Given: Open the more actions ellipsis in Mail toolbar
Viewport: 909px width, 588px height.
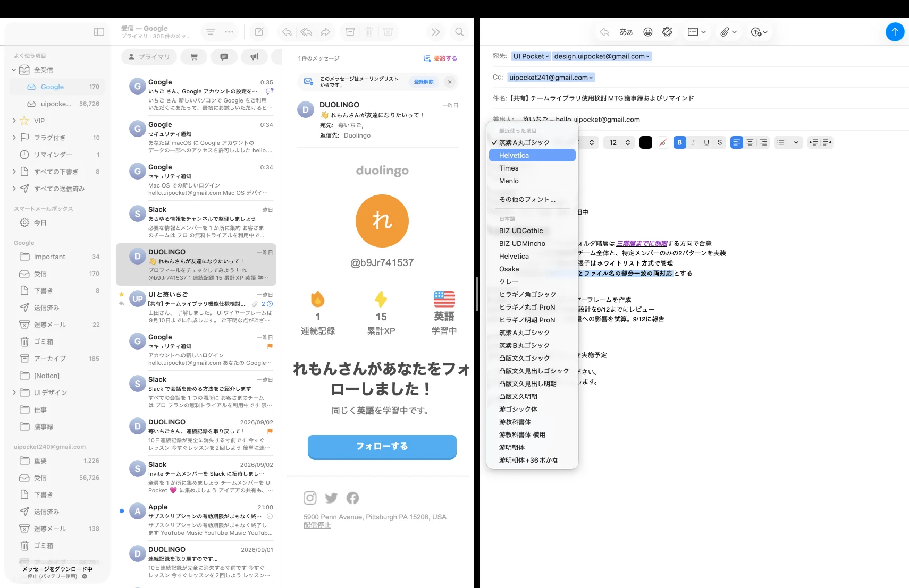Looking at the screenshot, I should (229, 32).
